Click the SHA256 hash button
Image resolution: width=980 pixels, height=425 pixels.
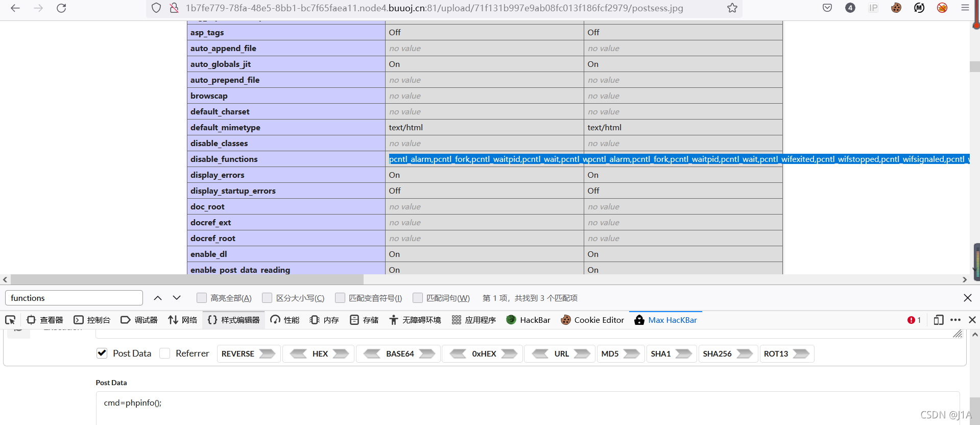727,353
